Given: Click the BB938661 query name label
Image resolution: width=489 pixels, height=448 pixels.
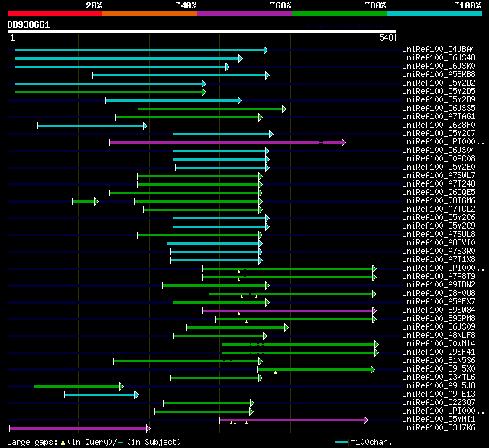Looking at the screenshot, I should pyautogui.click(x=28, y=24).
